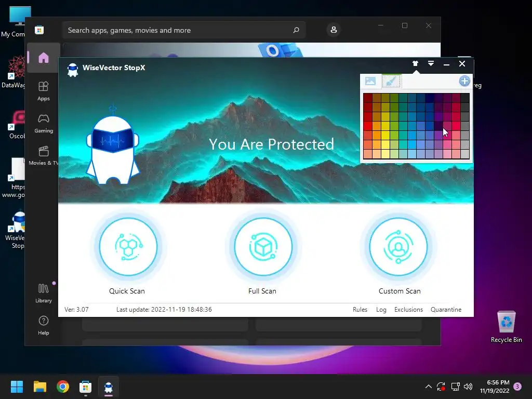This screenshot has width=532, height=399.
Task: Open the network tray icon
Action: 455,387
